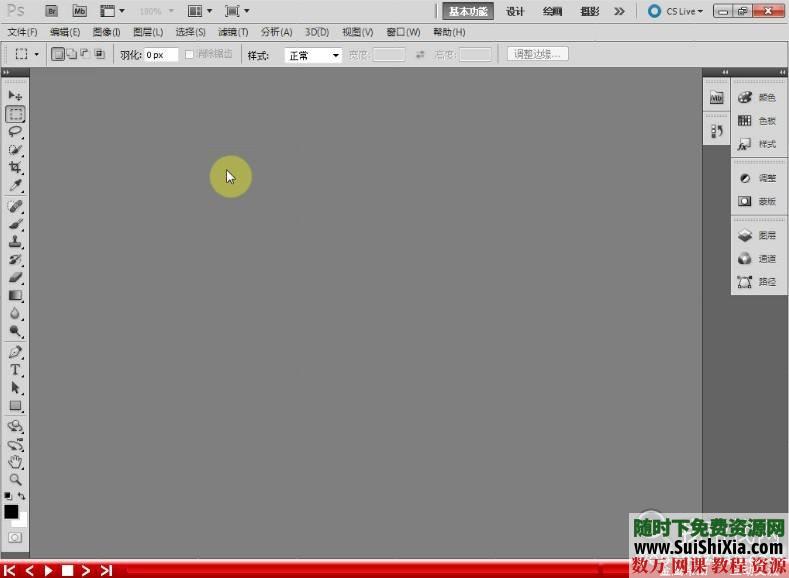Select the Lasso tool
Image resolution: width=789 pixels, height=578 pixels.
[x=15, y=132]
